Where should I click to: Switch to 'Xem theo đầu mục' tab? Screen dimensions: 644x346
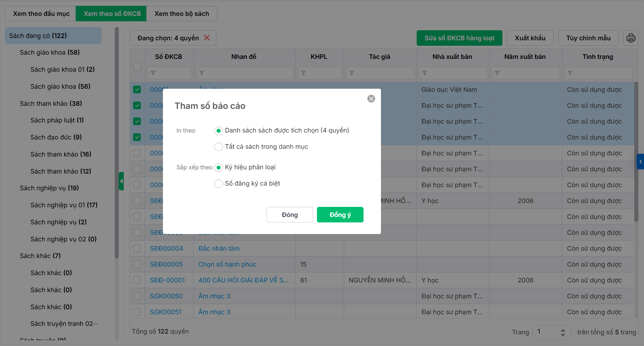[41, 14]
